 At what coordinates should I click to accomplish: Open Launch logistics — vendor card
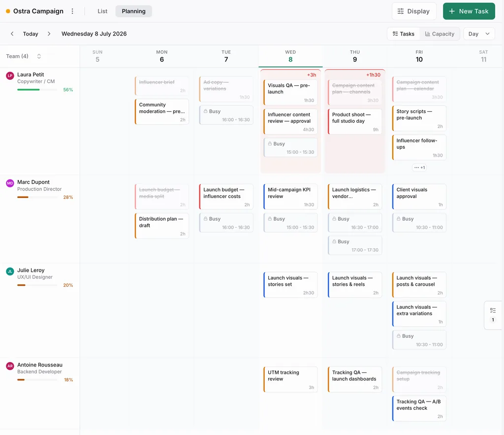pyautogui.click(x=355, y=197)
